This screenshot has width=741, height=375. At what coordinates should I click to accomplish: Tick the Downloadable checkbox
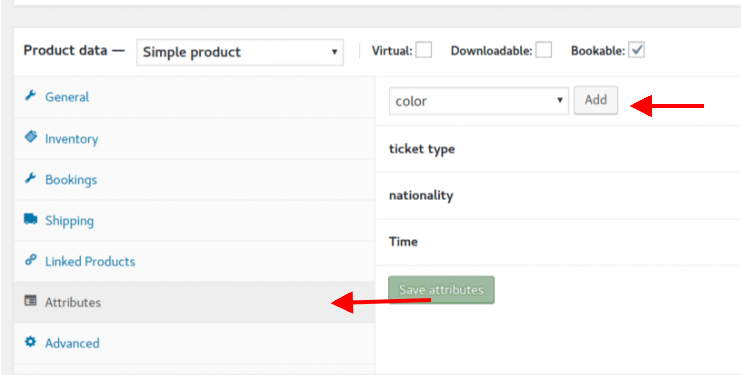coord(543,50)
